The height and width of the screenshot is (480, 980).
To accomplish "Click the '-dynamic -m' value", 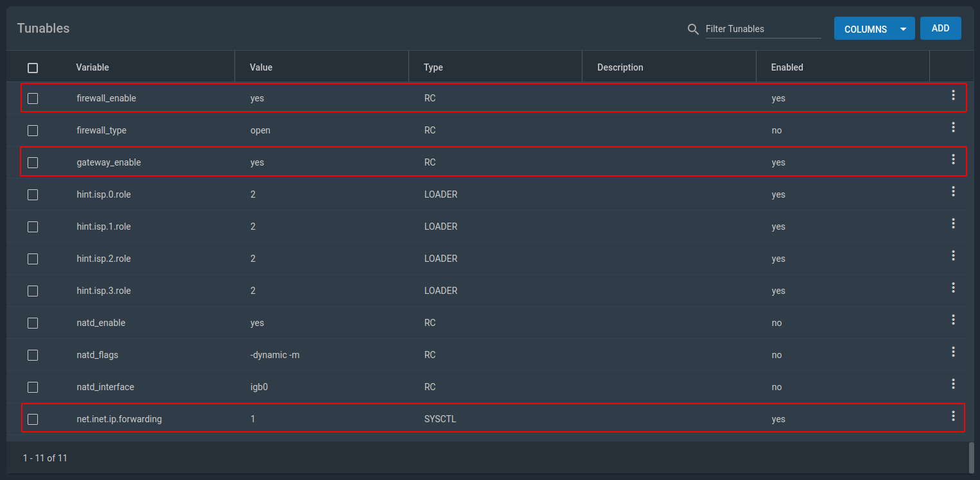I will (275, 355).
